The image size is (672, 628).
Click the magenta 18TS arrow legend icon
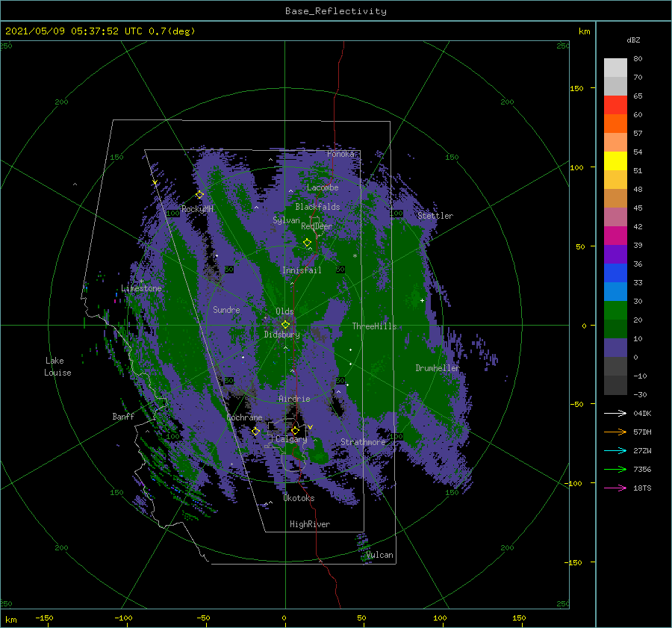615,488
